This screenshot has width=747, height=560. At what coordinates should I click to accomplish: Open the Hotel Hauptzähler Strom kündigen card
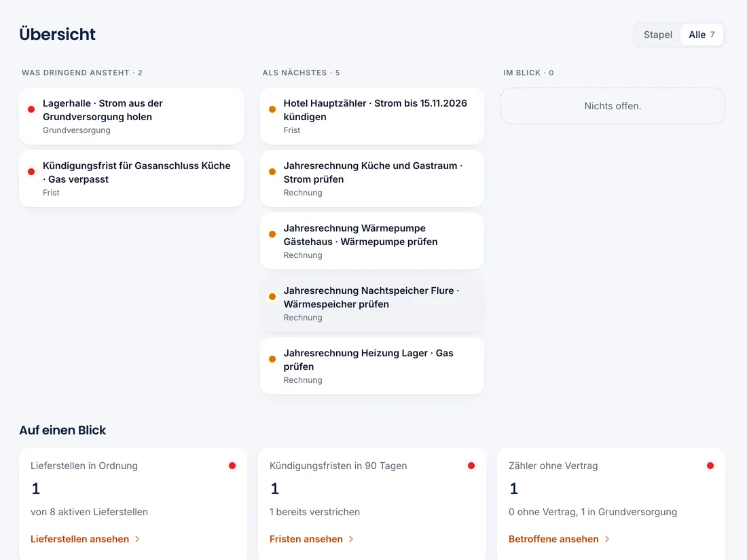pyautogui.click(x=372, y=116)
